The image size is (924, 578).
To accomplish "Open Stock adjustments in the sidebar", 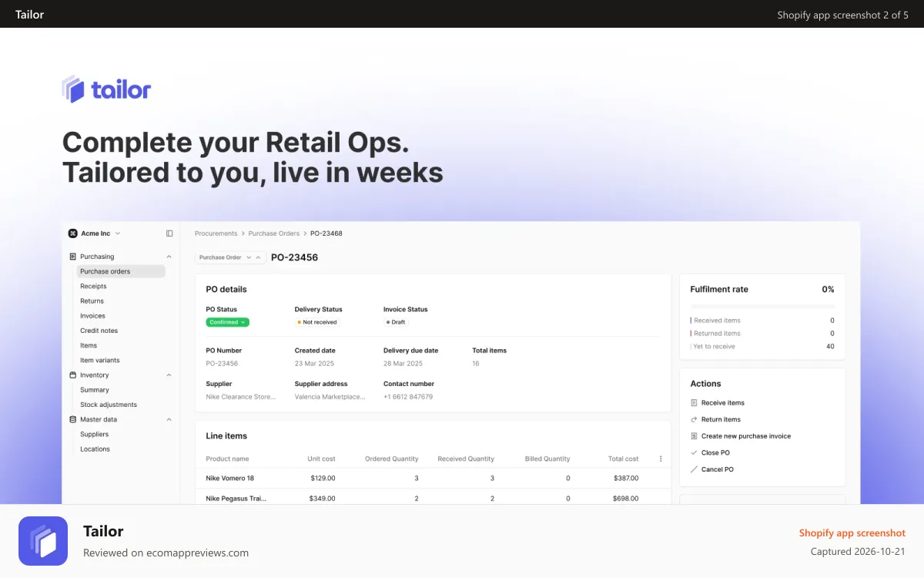I will pyautogui.click(x=109, y=405).
